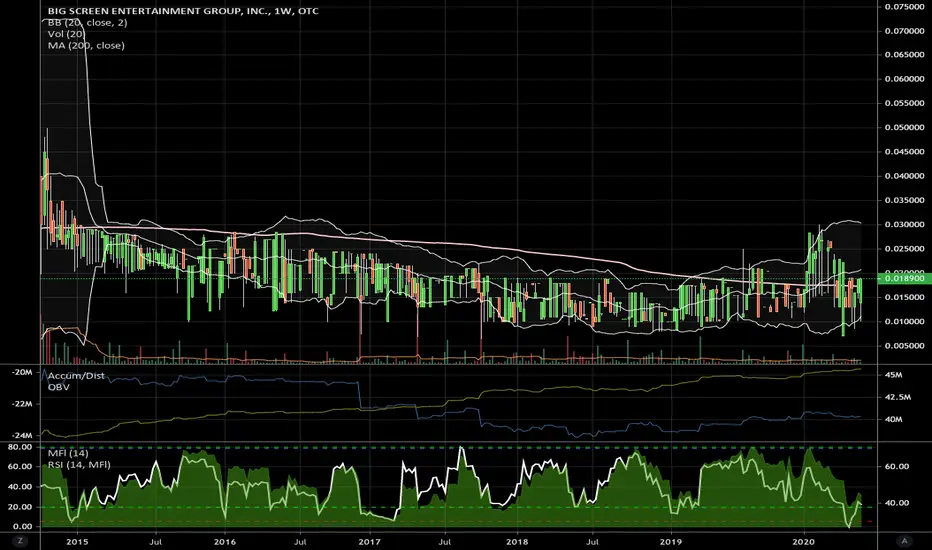Click the -20M Accum/Dist scale label

[22, 372]
